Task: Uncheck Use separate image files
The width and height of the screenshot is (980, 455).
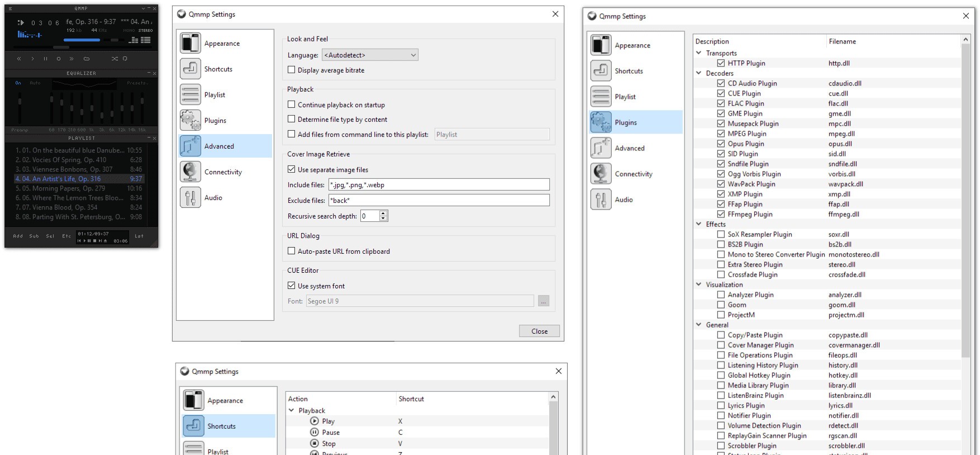Action: coord(291,169)
